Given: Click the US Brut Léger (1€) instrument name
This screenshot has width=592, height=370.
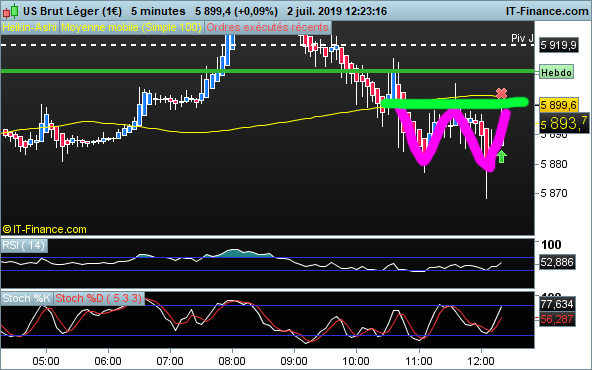Looking at the screenshot, I should point(72,11).
